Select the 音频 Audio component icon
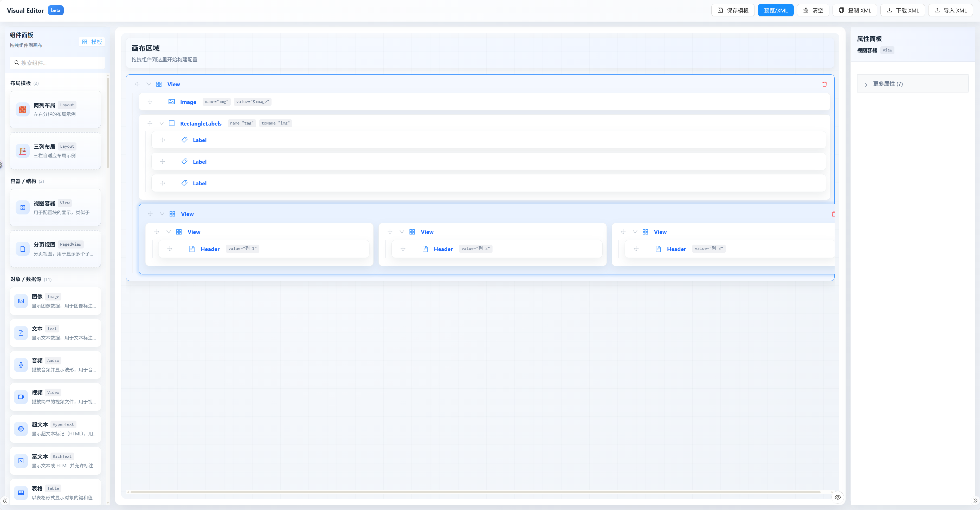The image size is (980, 510). (x=21, y=365)
